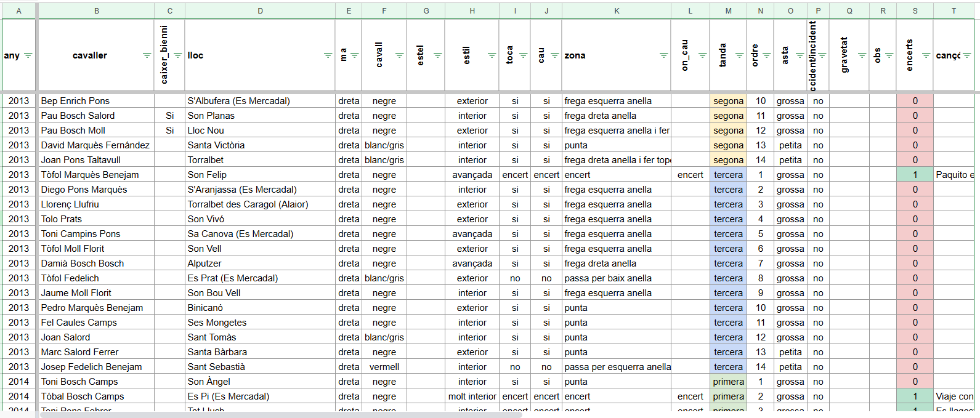Screen dimensions: 980x418
Task: Open filter for the any column
Action: coord(28,55)
